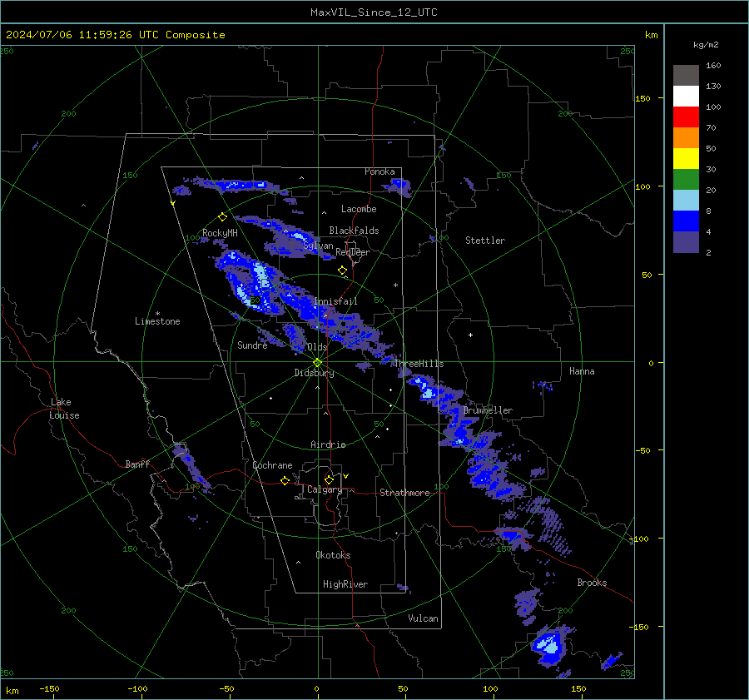Image resolution: width=749 pixels, height=700 pixels.
Task: Click the Banff town label
Action: [137, 464]
